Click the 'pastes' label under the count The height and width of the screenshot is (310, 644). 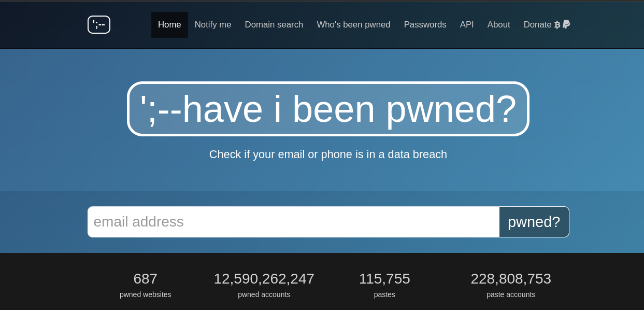coord(384,294)
